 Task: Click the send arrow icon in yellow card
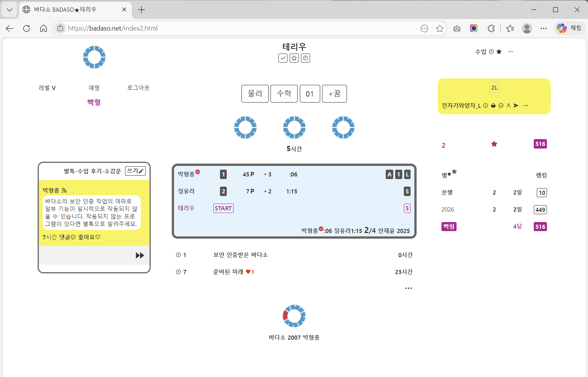point(516,106)
